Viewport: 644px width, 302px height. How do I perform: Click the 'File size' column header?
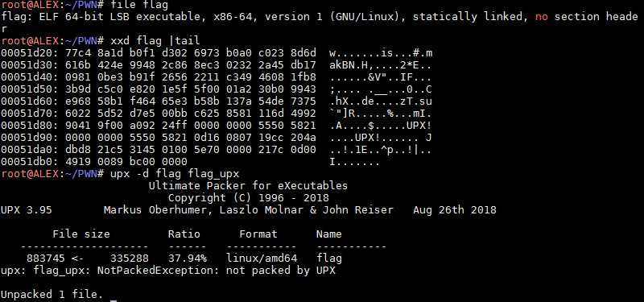pyautogui.click(x=81, y=234)
